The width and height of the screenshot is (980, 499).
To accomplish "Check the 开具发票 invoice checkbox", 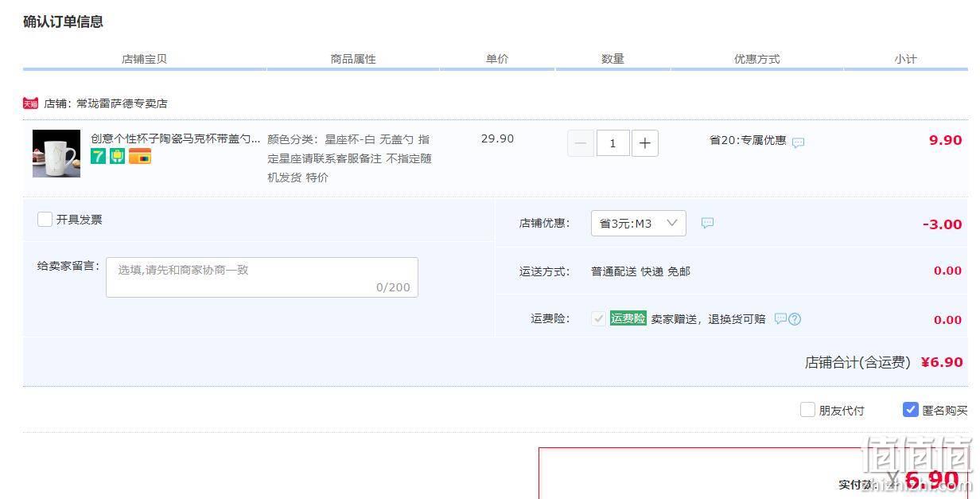I will point(45,219).
